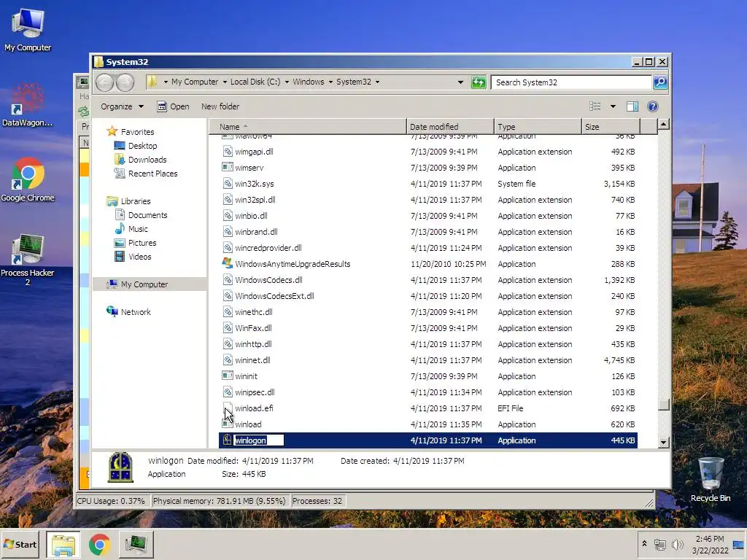
Task: Click the Explorer Back arrow button
Action: pos(104,82)
